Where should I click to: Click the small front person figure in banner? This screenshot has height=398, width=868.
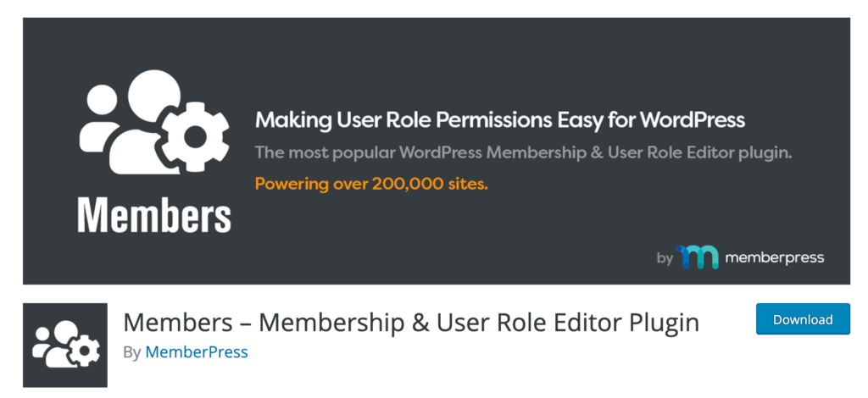coord(98,119)
